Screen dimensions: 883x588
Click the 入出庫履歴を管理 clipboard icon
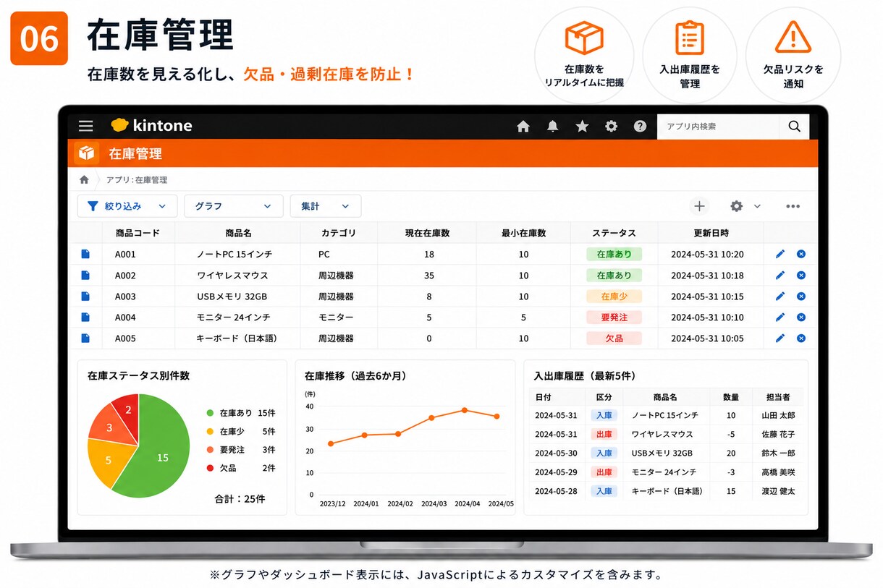coord(690,37)
